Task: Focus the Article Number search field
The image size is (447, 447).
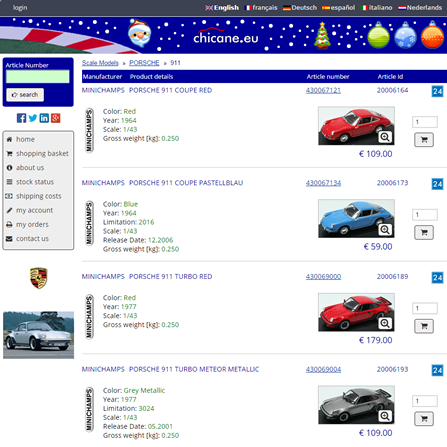Action: pyautogui.click(x=38, y=76)
